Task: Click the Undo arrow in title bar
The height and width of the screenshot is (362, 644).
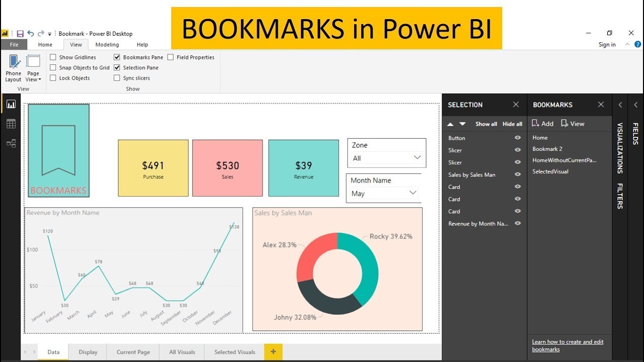Action: pyautogui.click(x=31, y=34)
